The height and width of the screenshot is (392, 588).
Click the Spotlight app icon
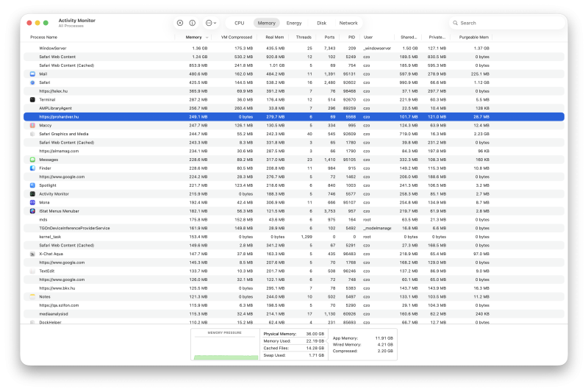point(32,185)
